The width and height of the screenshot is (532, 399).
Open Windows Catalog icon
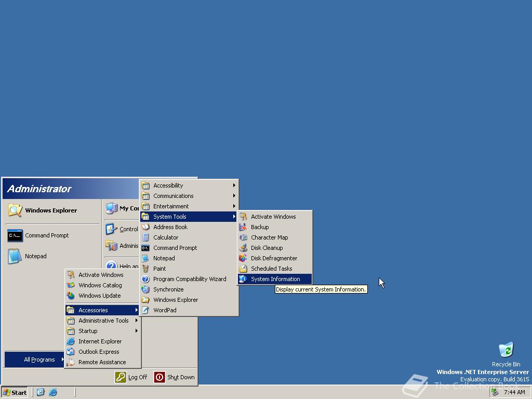pos(71,285)
